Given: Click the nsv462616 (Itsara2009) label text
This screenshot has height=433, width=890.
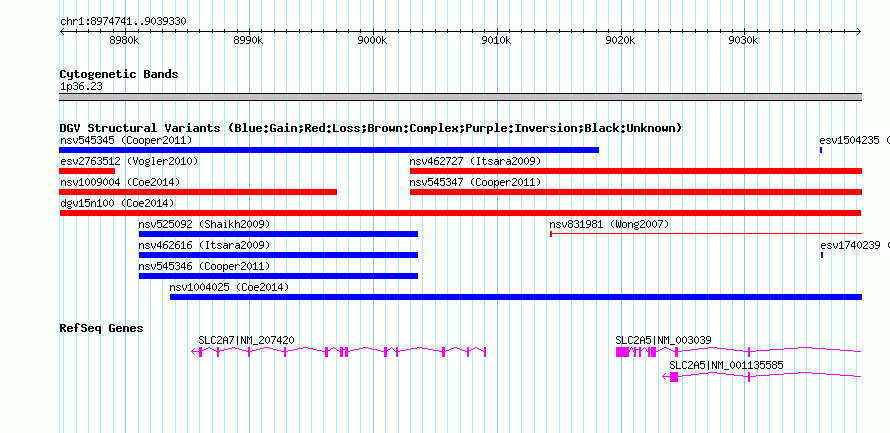Looking at the screenshot, I should tap(204, 245).
